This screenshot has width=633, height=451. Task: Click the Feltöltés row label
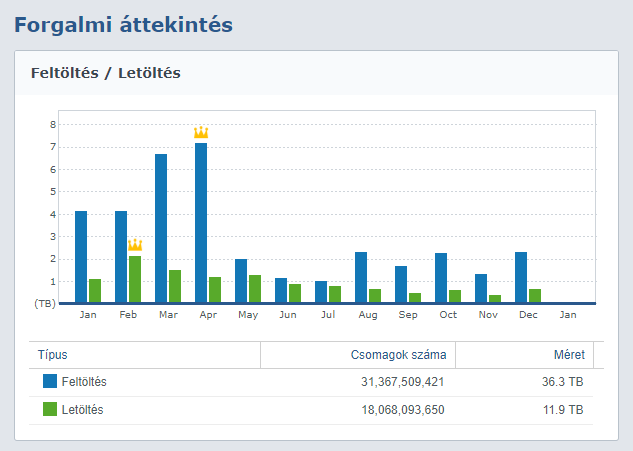point(84,382)
